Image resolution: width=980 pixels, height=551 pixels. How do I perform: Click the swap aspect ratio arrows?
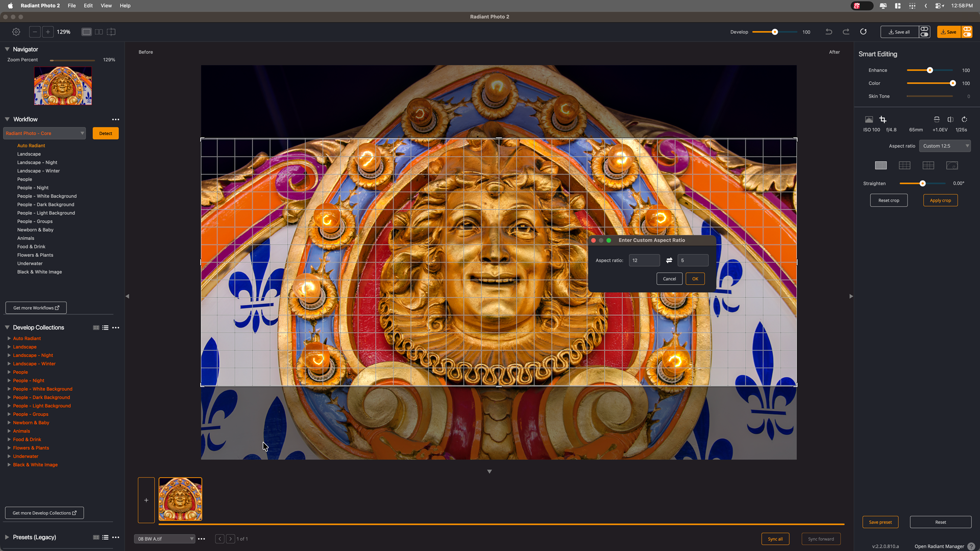[669, 260]
